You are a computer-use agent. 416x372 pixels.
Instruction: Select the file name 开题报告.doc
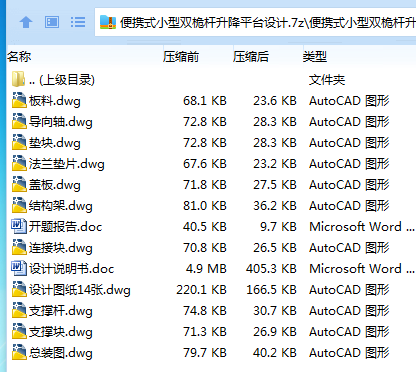(65, 227)
